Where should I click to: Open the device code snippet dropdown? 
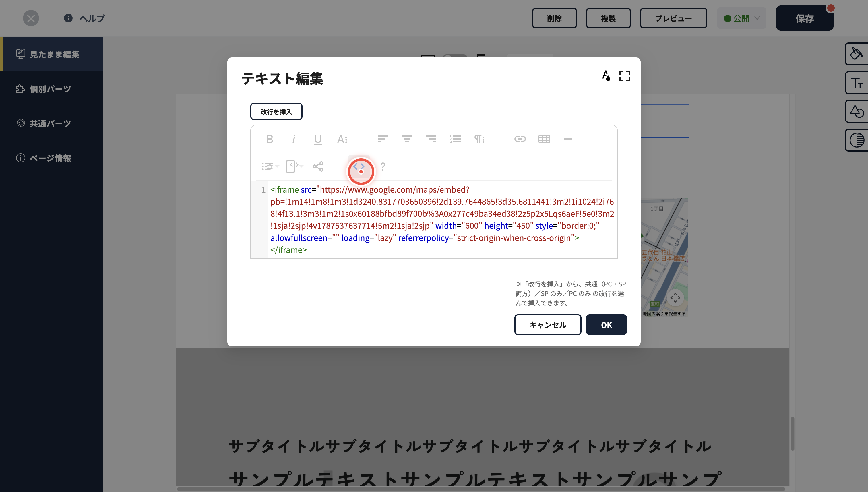[x=294, y=166]
